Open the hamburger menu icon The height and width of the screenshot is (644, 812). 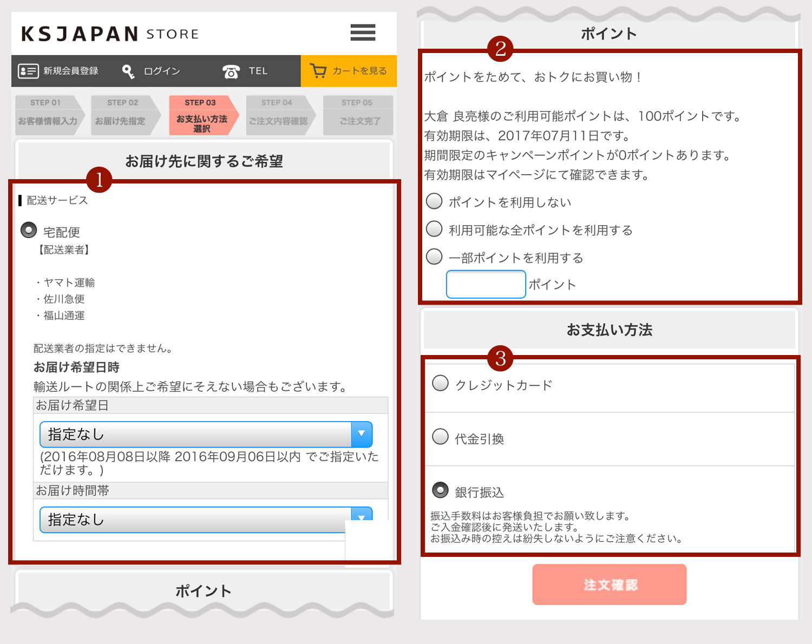point(363,32)
